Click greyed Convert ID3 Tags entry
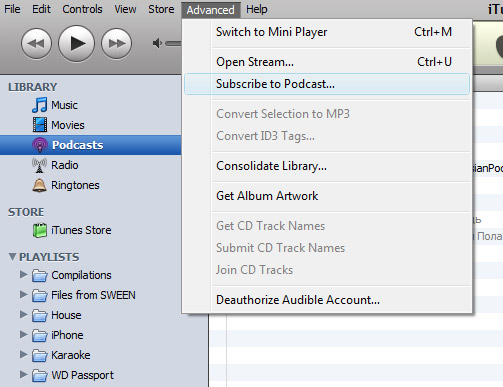 pyautogui.click(x=327, y=136)
